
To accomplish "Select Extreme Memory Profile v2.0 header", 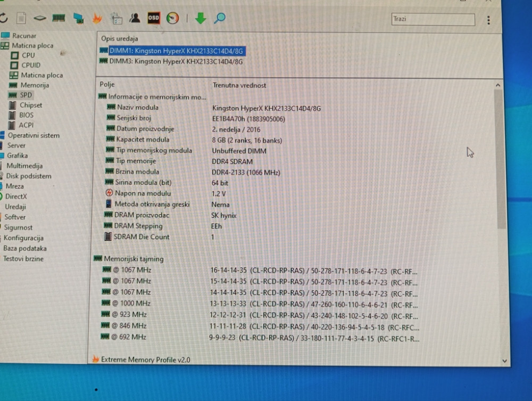I will (x=141, y=359).
